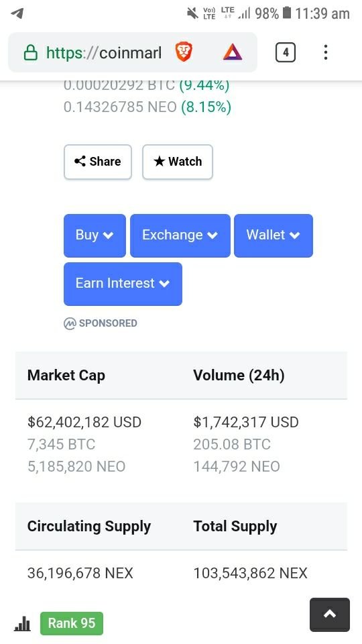Tap the secure padlock icon
The image size is (362, 644).
coord(30,53)
